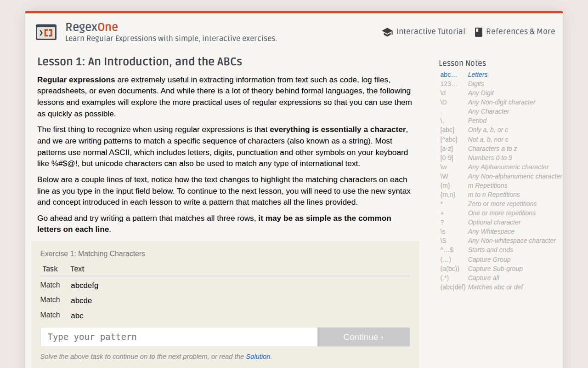Open the Only a, b, or c entry

[x=489, y=130]
